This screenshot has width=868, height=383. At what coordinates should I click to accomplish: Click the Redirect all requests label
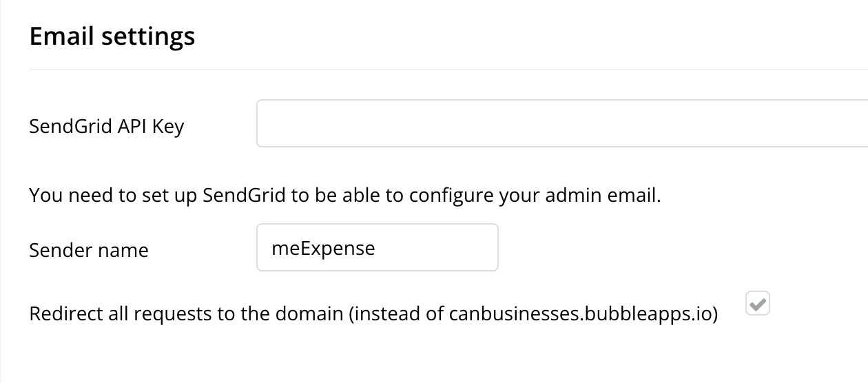(373, 315)
